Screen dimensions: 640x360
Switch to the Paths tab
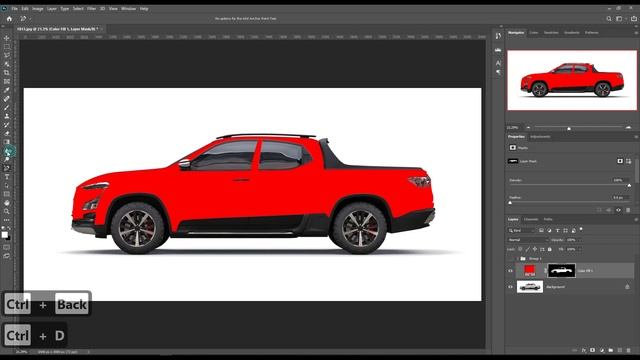548,220
